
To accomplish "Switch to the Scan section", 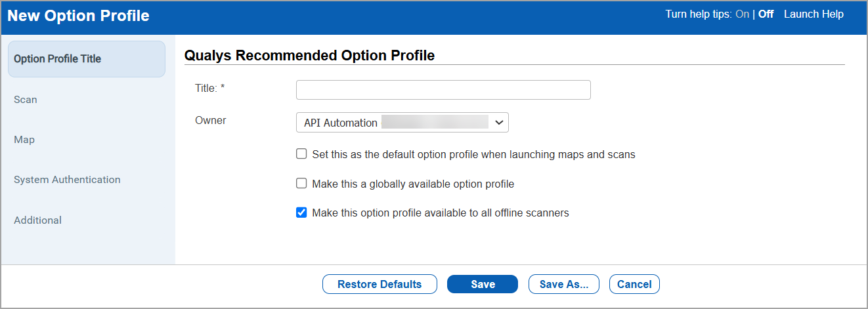I will tap(26, 100).
